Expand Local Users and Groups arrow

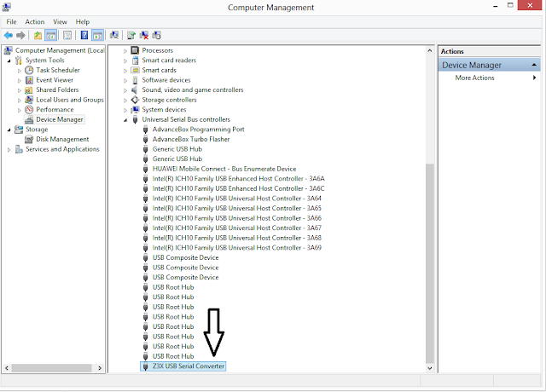point(20,101)
